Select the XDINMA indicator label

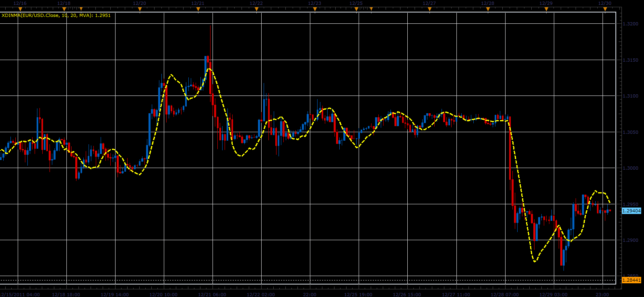pos(56,15)
